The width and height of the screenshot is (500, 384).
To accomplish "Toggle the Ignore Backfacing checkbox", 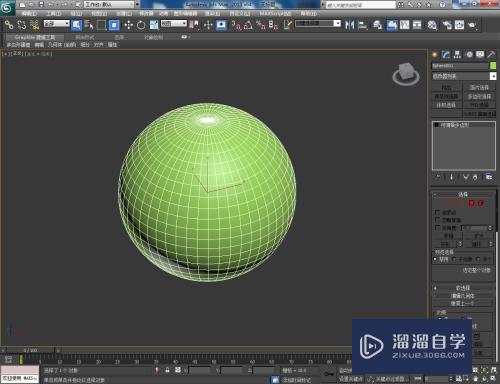I will click(438, 220).
